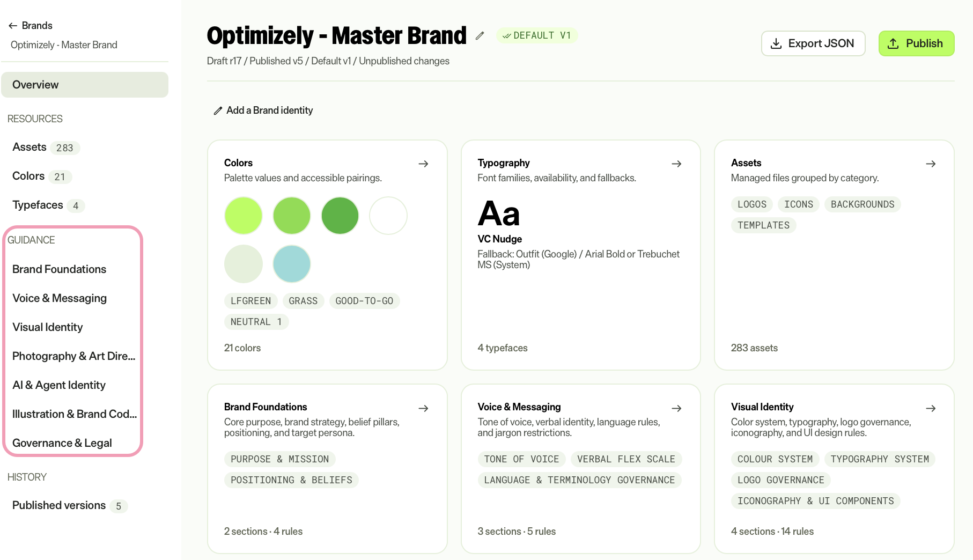Viewport: 973px width, 560px height.
Task: Publish the brand changes
Action: [x=916, y=43]
